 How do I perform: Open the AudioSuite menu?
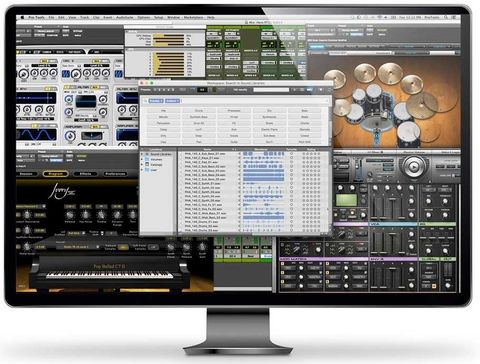pos(125,17)
